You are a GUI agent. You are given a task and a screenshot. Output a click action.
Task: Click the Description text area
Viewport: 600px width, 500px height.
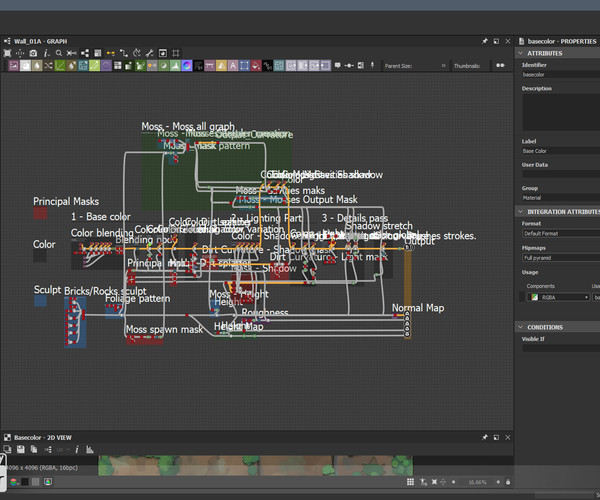(x=561, y=112)
